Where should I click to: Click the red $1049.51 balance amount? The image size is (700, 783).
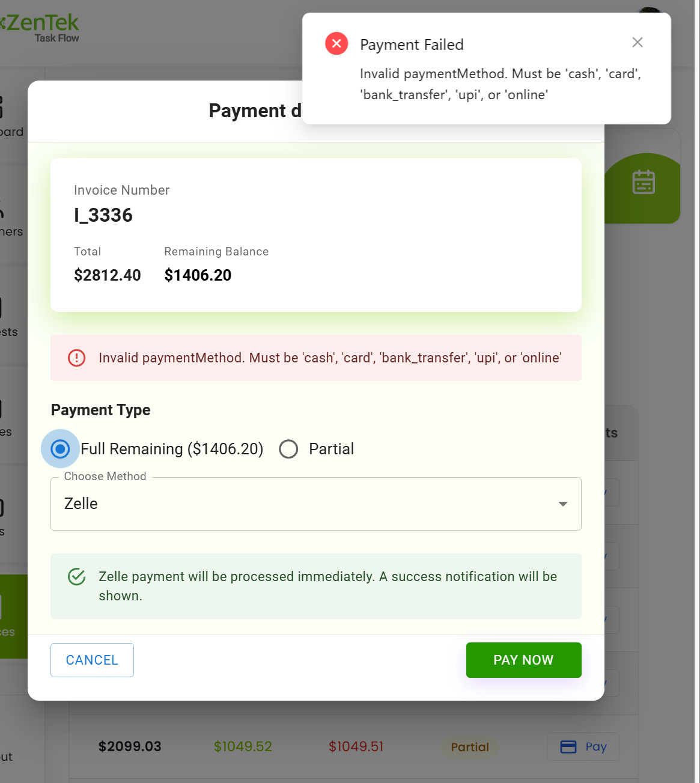[x=356, y=747]
